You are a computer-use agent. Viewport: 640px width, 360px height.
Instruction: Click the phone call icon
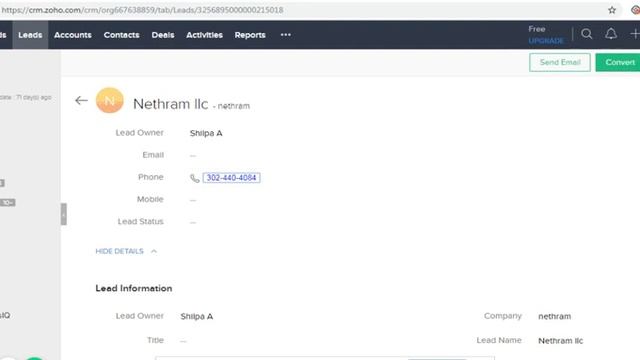(x=195, y=178)
